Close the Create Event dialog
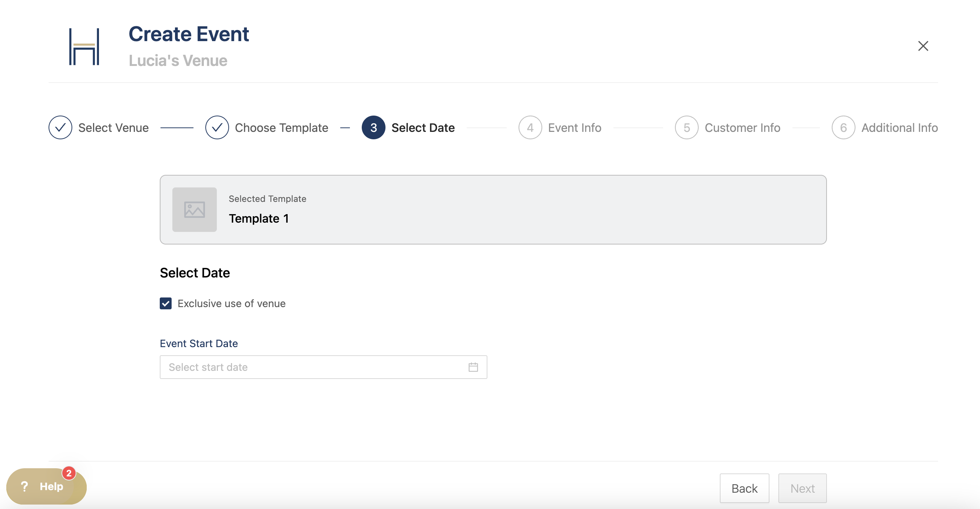The width and height of the screenshot is (980, 509). coord(923,46)
